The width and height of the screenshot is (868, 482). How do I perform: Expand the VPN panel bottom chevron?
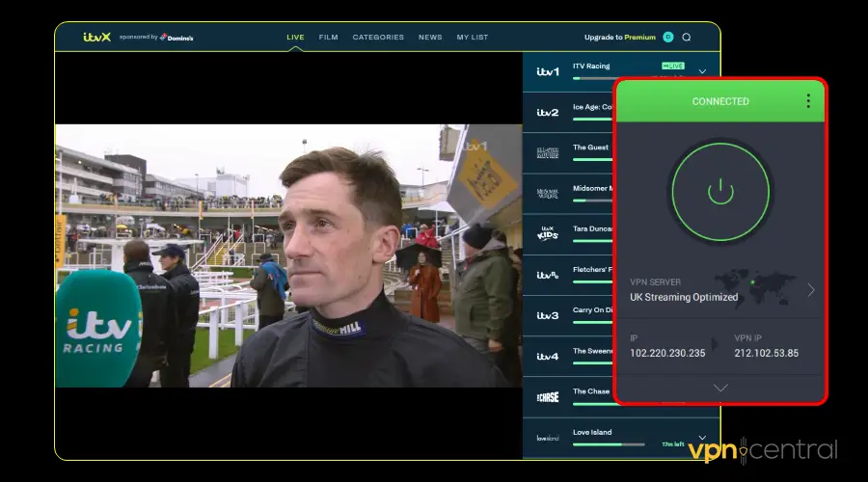(x=720, y=388)
